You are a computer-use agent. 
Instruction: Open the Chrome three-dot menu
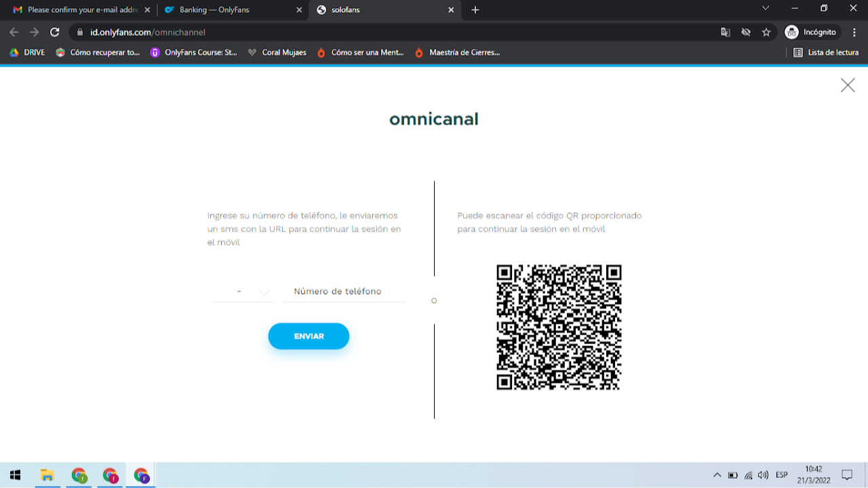(x=854, y=32)
